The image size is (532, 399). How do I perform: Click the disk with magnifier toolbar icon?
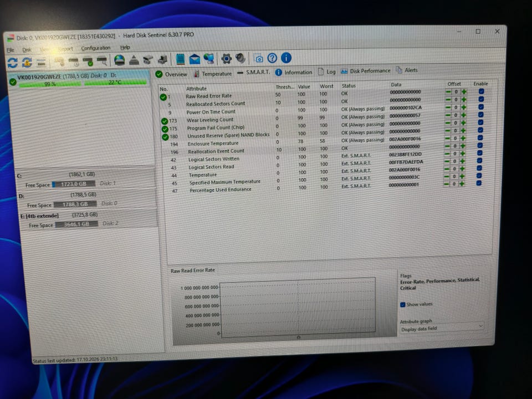coord(102,61)
